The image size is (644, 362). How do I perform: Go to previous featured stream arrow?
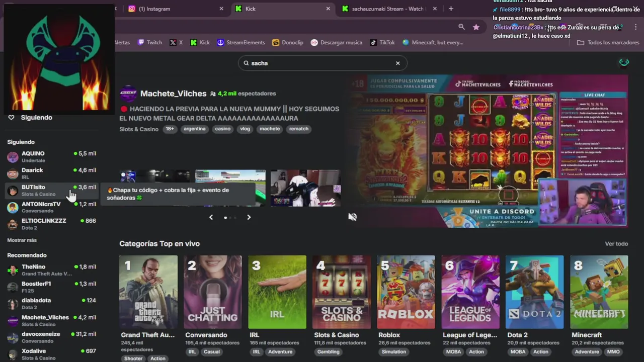click(x=211, y=217)
